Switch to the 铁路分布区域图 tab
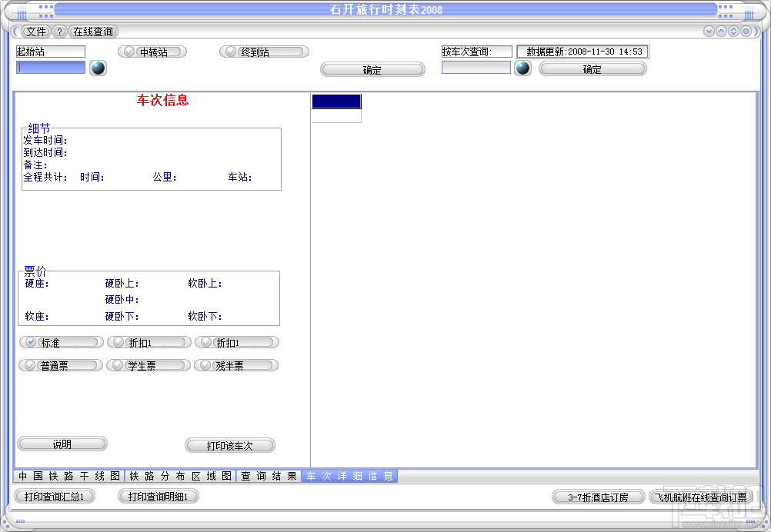The height and width of the screenshot is (532, 771). 181,476
